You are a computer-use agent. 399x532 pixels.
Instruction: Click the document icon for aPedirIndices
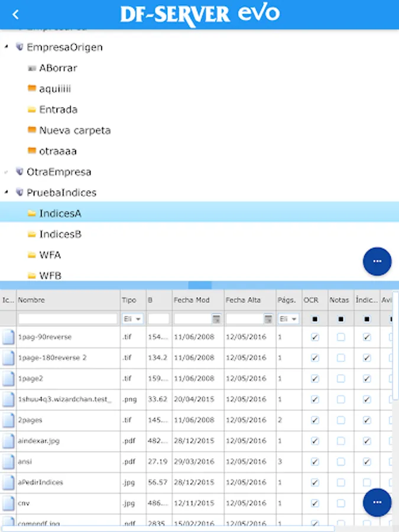point(8,482)
